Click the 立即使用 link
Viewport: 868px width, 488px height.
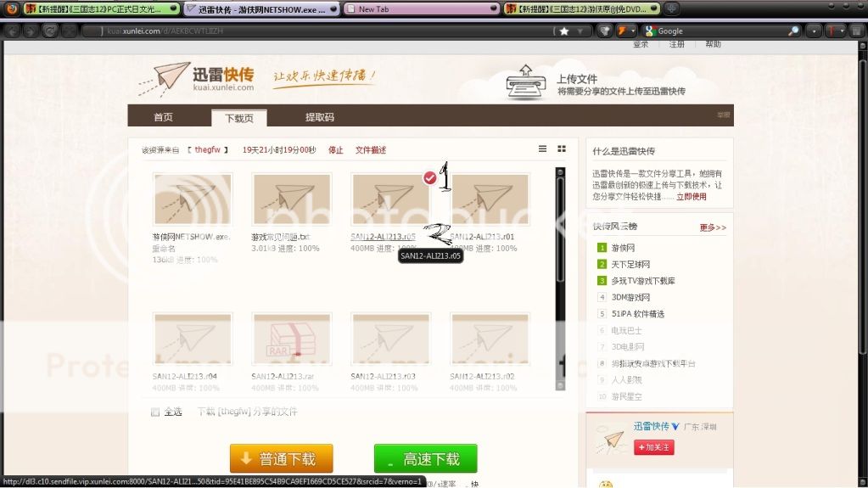[691, 197]
